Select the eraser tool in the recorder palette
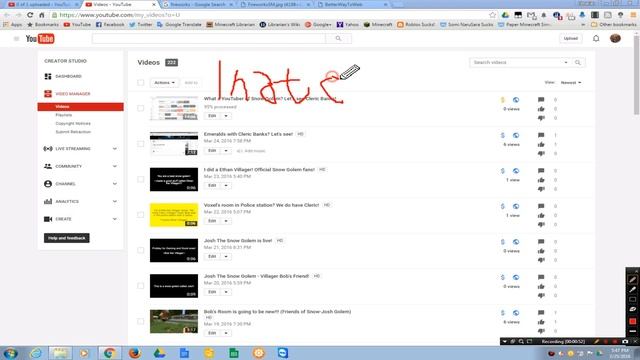640x360 pixels. click(x=632, y=309)
